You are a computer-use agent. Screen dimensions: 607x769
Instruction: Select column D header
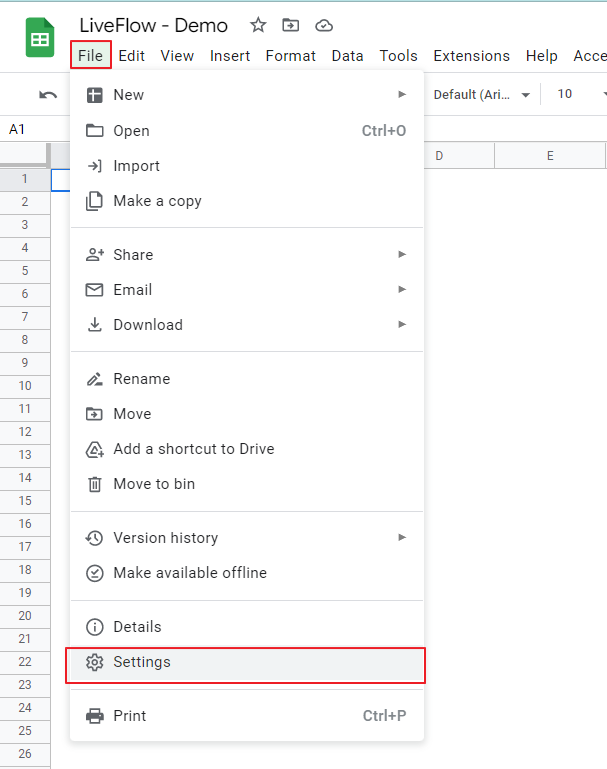tap(458, 156)
